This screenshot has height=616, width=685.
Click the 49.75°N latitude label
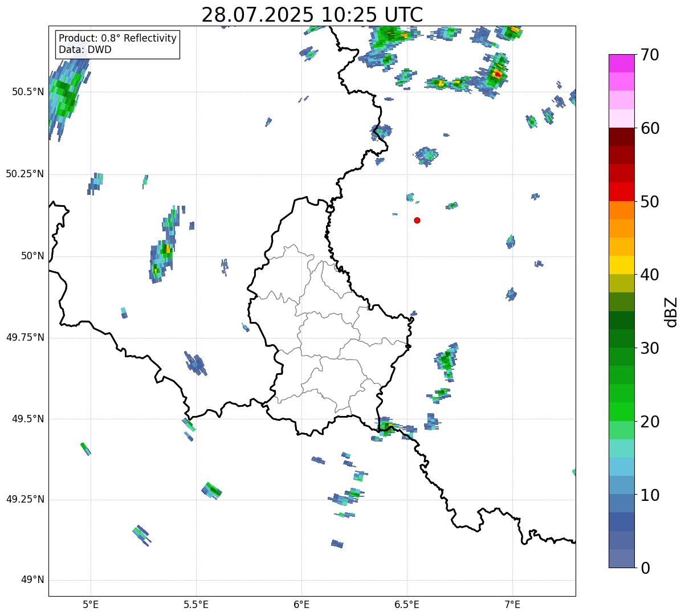pos(25,337)
